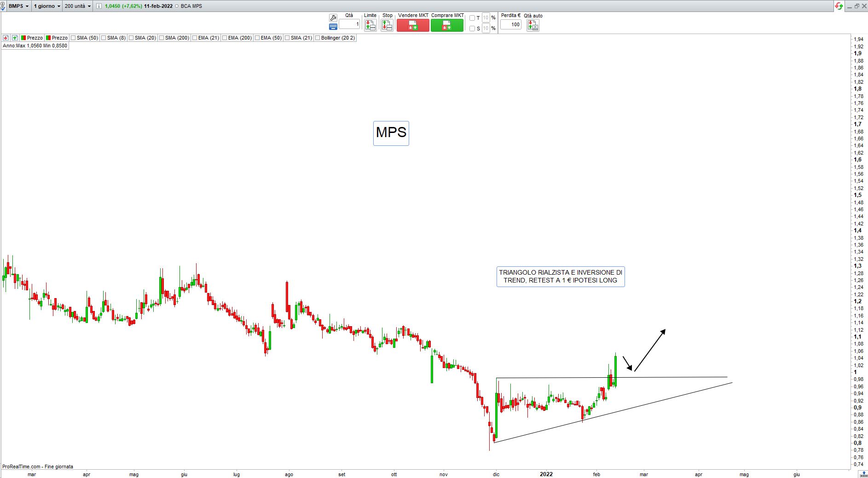868x478 pixels.
Task: Click the red down-arrow indicator icon
Action: tap(6, 38)
